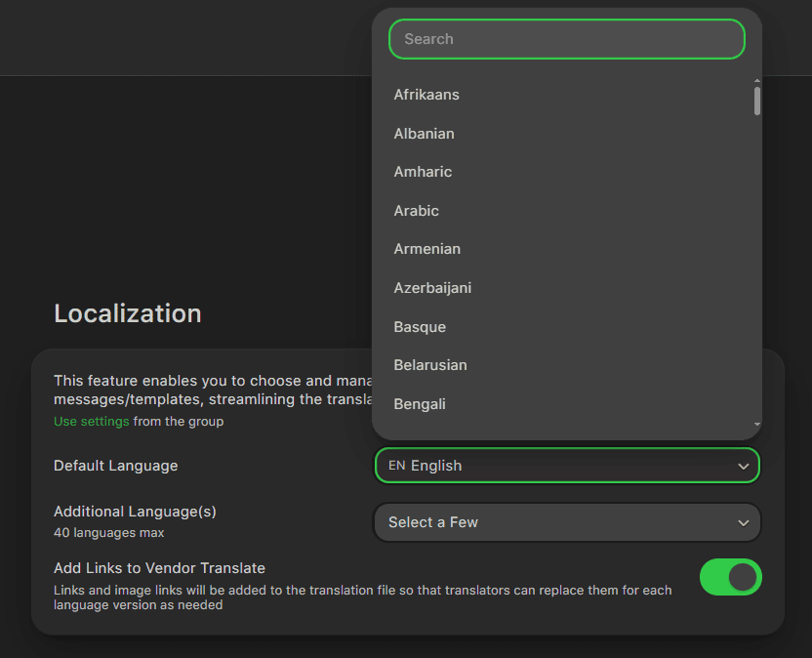The image size is (812, 658).
Task: Select Armenian in the list
Action: [x=426, y=249]
